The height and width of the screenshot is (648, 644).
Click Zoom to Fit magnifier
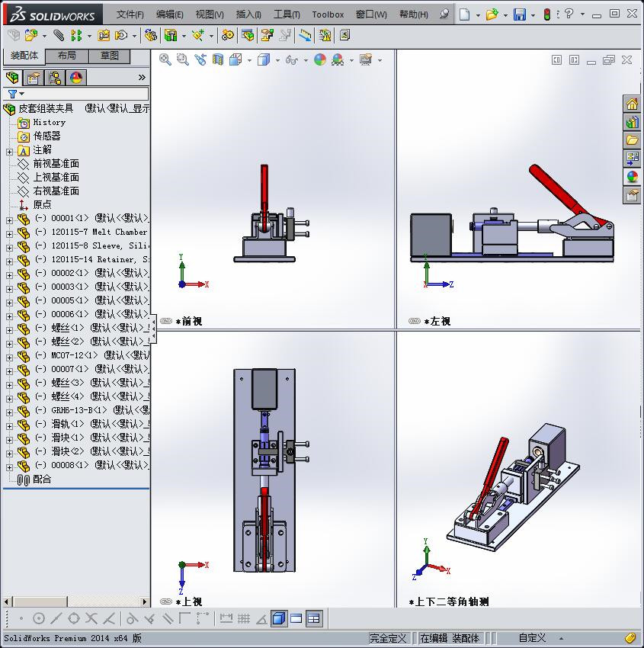click(x=165, y=60)
